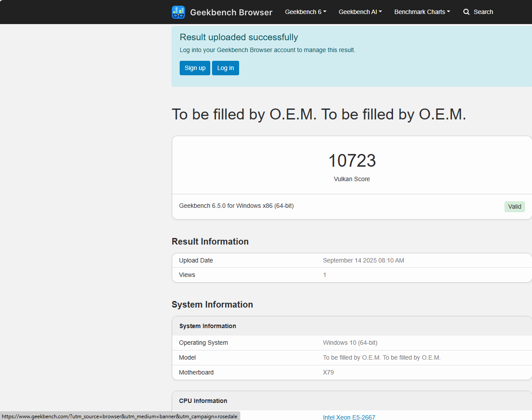Click the Views count value 1
Viewport: 532px width, 420px height.
click(325, 275)
